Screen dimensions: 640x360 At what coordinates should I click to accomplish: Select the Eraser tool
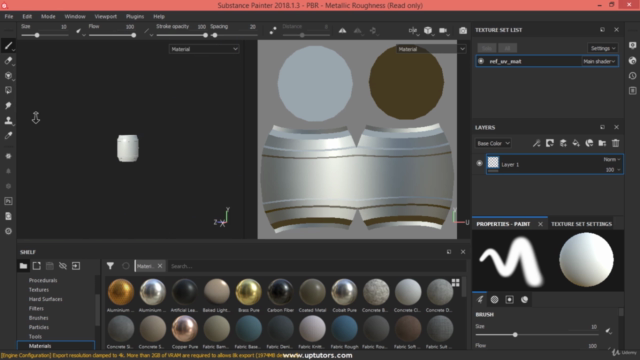(x=8, y=61)
